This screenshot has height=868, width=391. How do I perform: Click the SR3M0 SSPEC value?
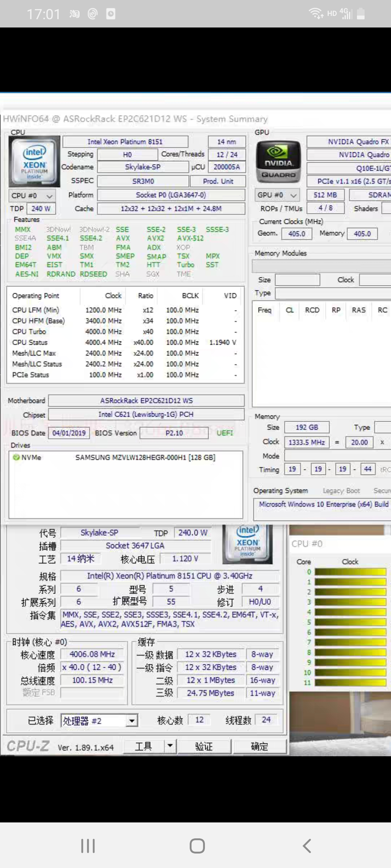coord(143,181)
